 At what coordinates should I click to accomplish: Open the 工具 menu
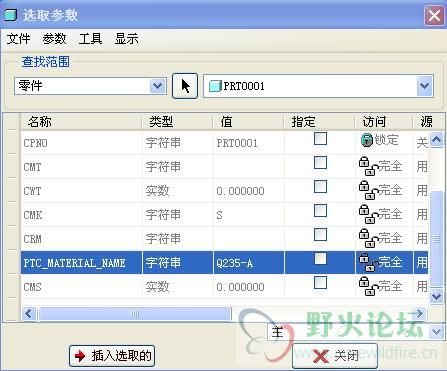coord(90,39)
